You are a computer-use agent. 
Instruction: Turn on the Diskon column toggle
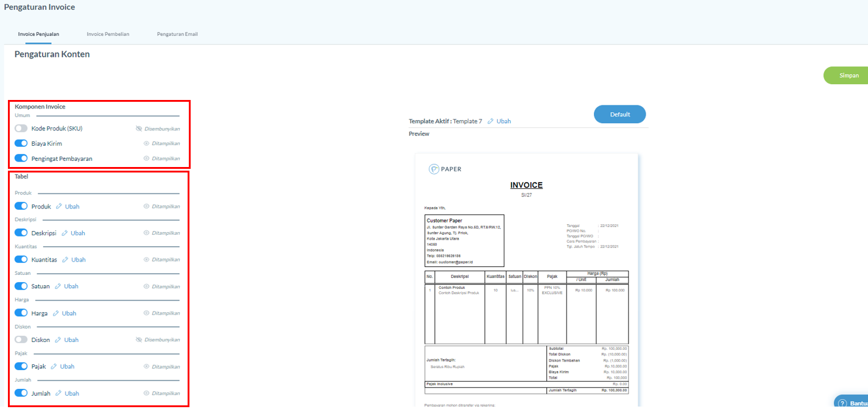coord(21,340)
